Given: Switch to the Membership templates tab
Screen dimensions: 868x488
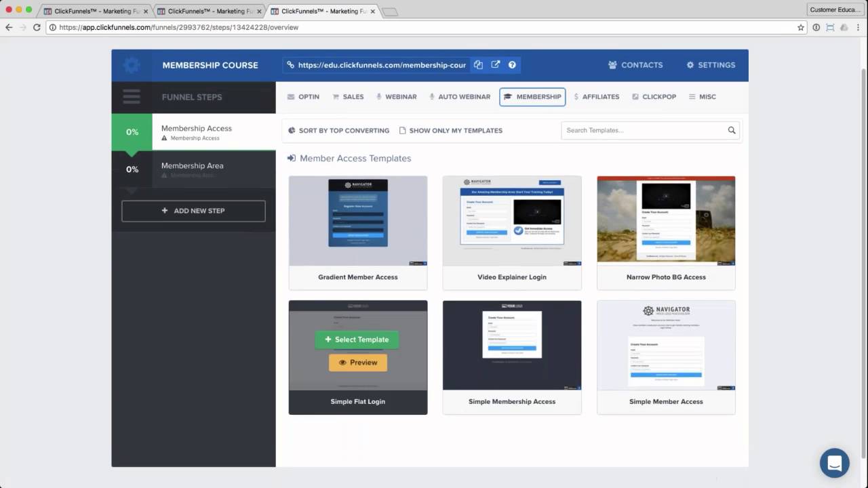Looking at the screenshot, I should point(532,97).
